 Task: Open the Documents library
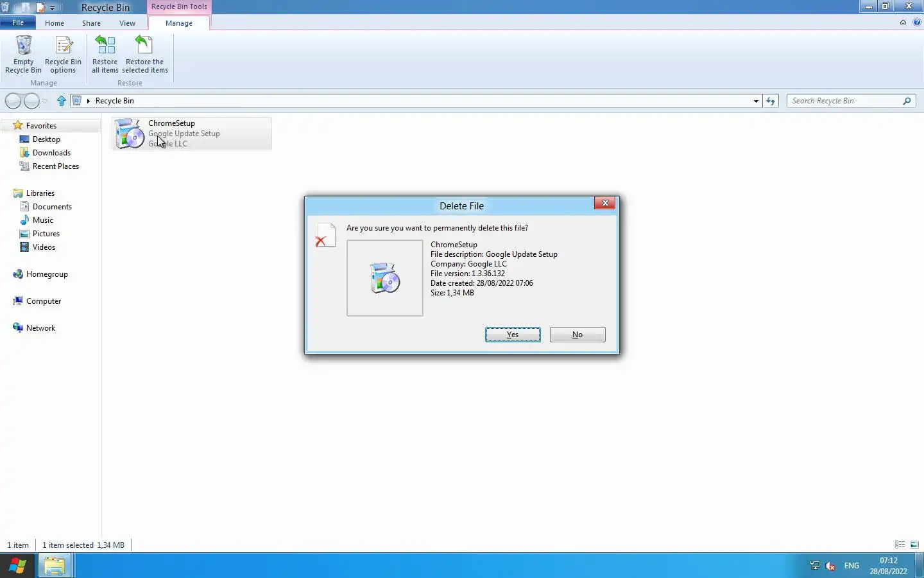point(52,207)
